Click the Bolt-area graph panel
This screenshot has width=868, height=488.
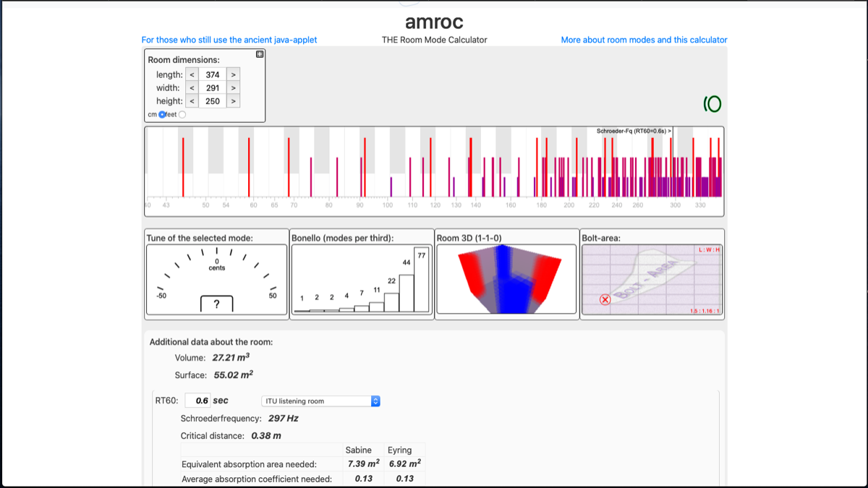pos(652,279)
